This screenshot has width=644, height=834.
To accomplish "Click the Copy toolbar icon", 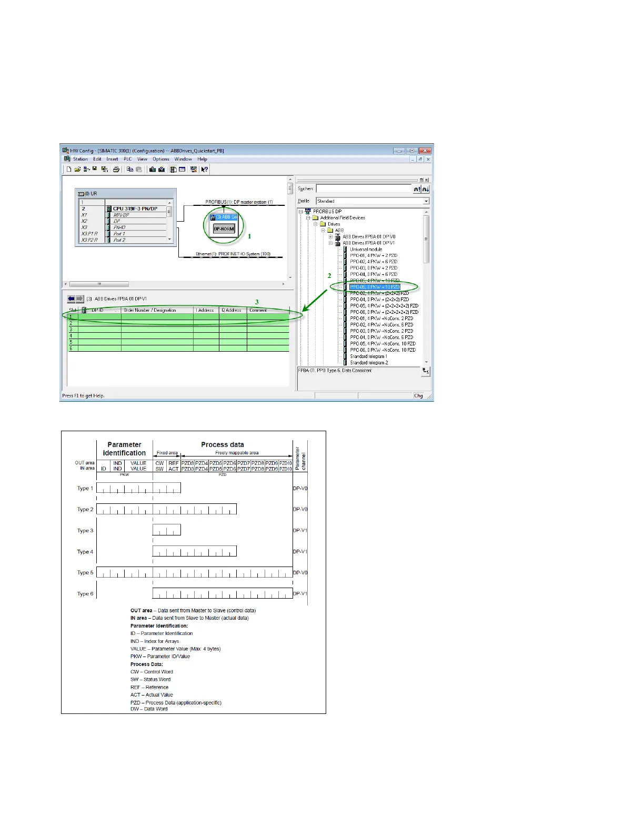I will pos(130,170).
